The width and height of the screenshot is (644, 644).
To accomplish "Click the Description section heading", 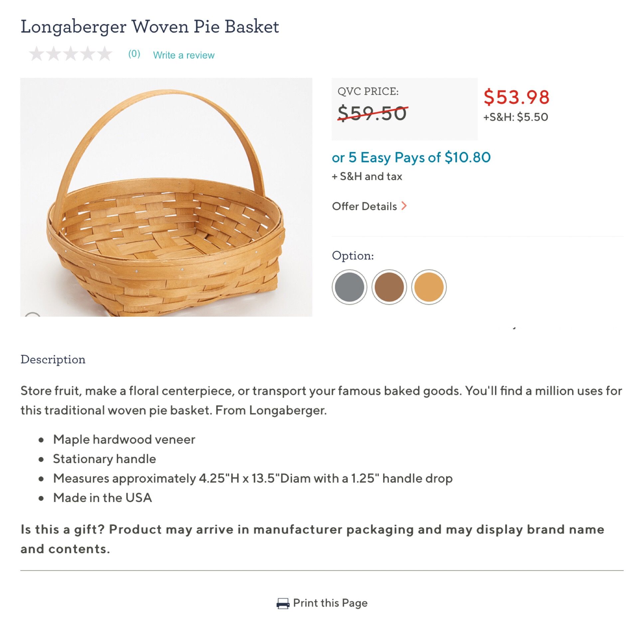I will [53, 359].
